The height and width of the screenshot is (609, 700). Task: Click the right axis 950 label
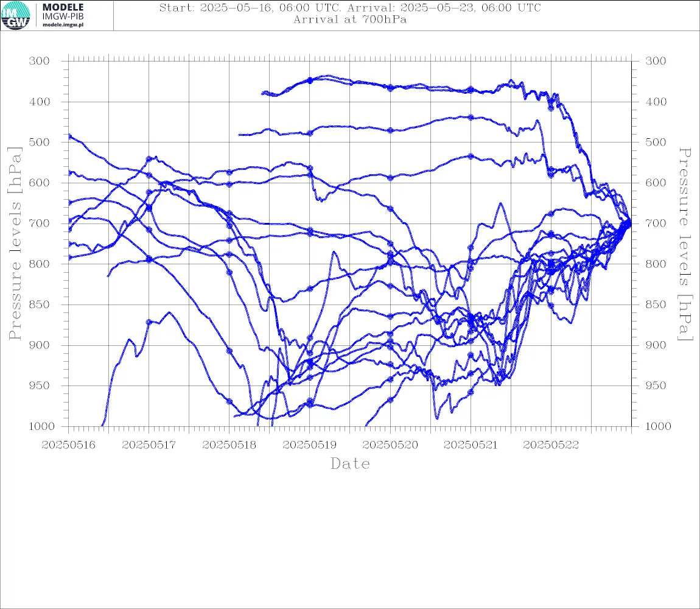[x=656, y=385]
